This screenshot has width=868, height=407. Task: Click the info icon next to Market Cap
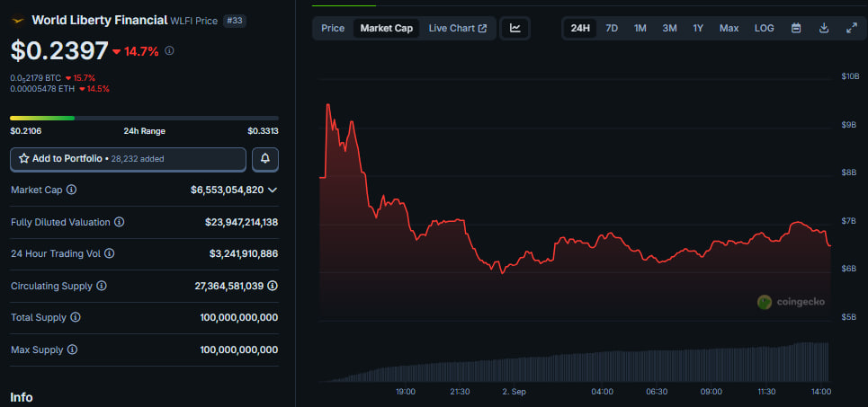click(x=72, y=190)
